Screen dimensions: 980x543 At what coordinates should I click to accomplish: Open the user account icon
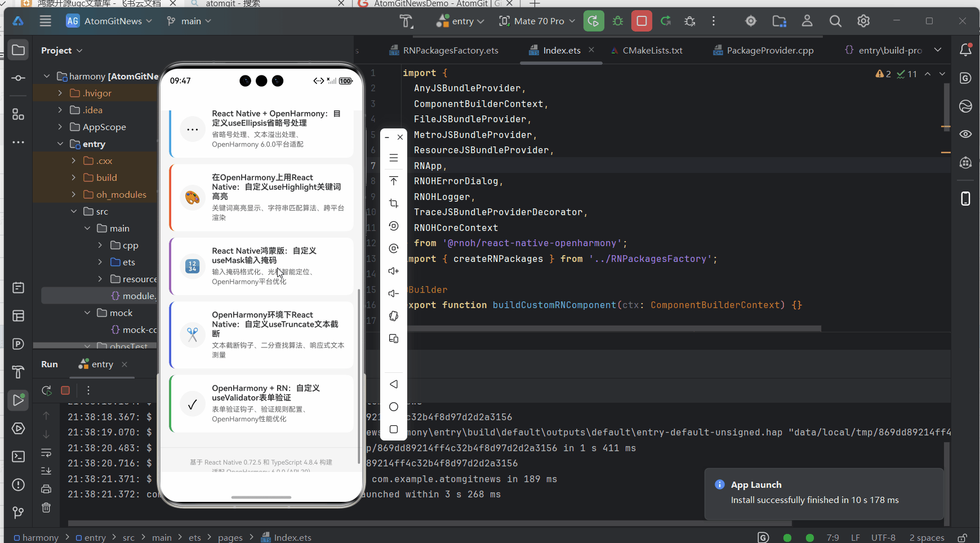tap(807, 21)
